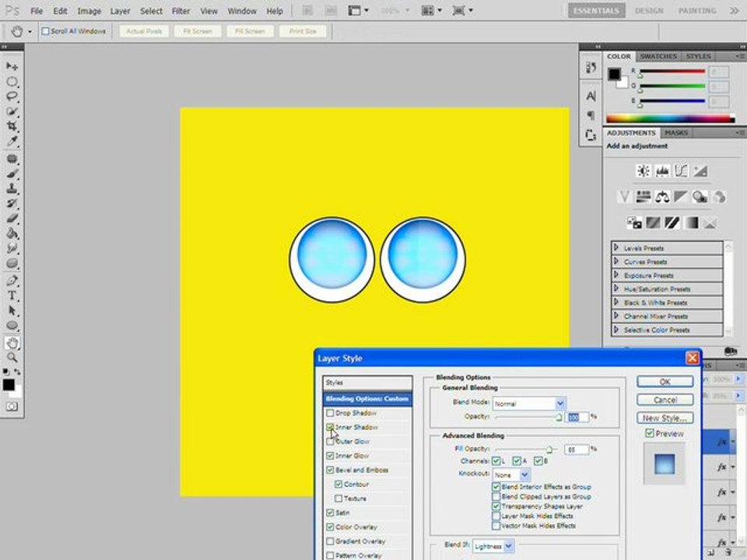Uncheck the Inner Shadow style
Image resolution: width=747 pixels, height=560 pixels.
[330, 427]
